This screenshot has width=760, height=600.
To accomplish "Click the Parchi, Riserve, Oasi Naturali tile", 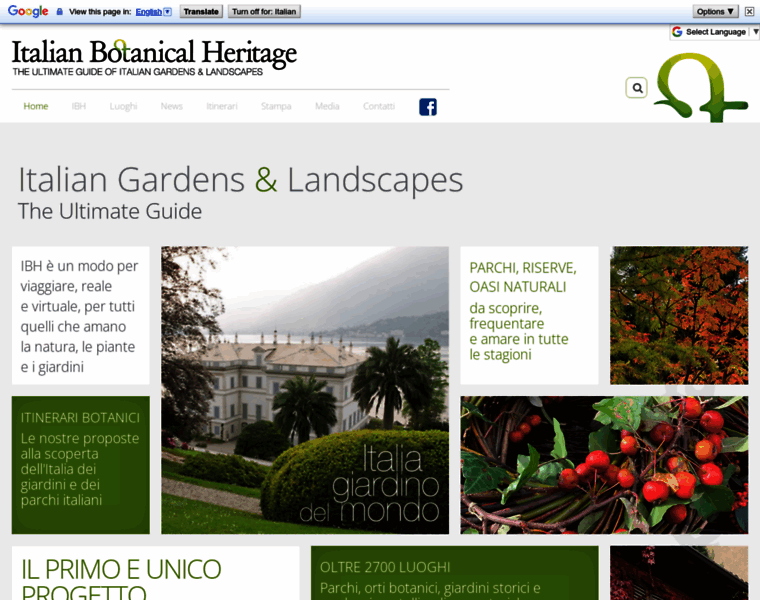I will 529,315.
